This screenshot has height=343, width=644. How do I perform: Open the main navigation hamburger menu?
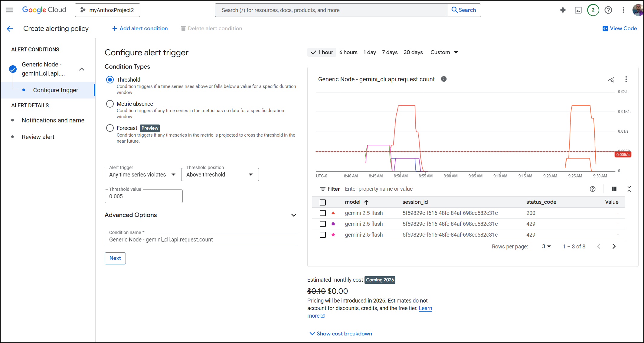(x=10, y=10)
